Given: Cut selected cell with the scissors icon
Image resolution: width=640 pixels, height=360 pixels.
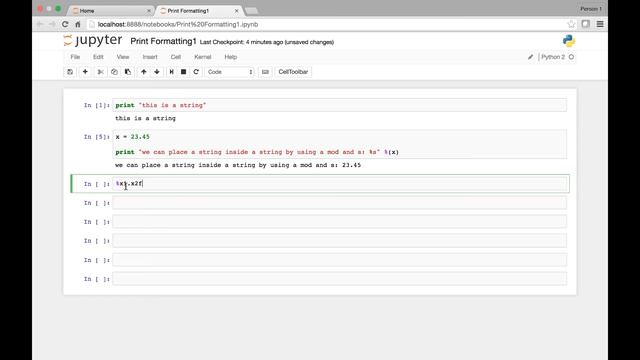Looking at the screenshot, I should [x=100, y=72].
